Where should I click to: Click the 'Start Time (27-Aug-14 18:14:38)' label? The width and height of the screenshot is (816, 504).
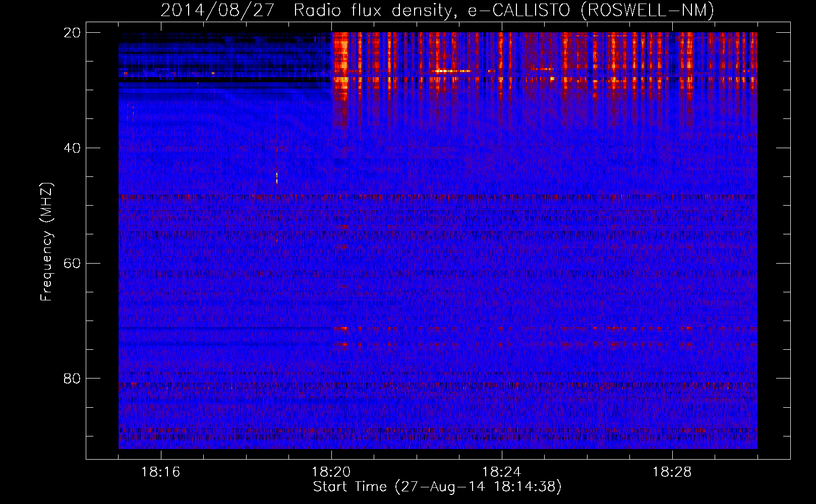(437, 487)
